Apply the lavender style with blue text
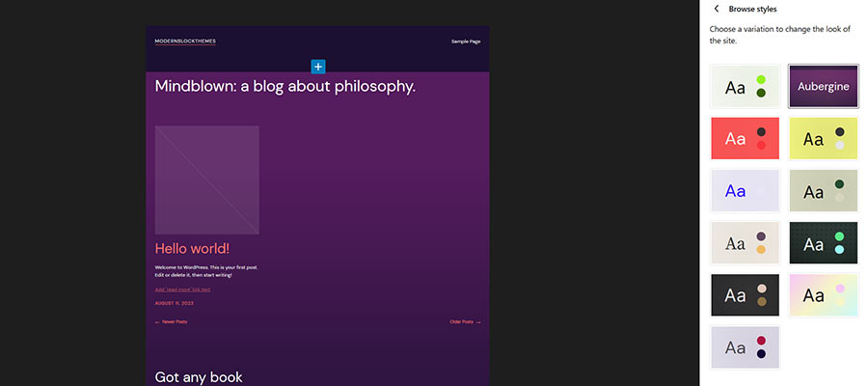This screenshot has width=868, height=386. click(745, 191)
